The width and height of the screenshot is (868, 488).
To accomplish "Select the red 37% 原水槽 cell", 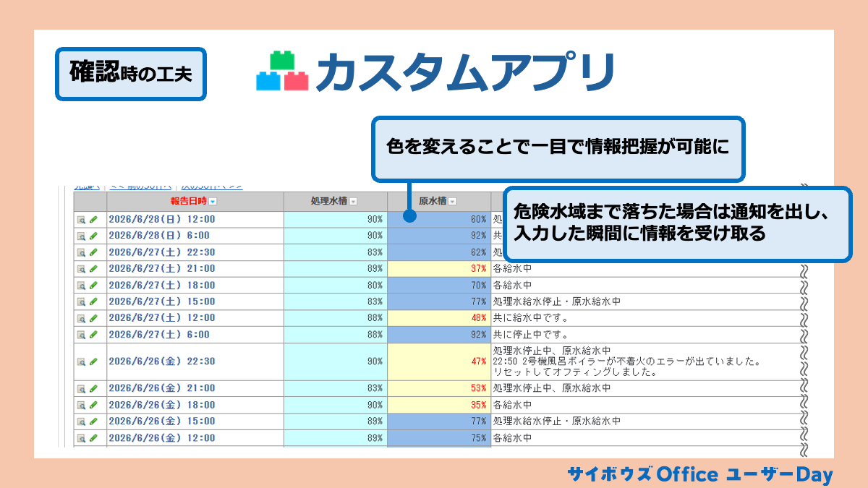I will tap(439, 269).
